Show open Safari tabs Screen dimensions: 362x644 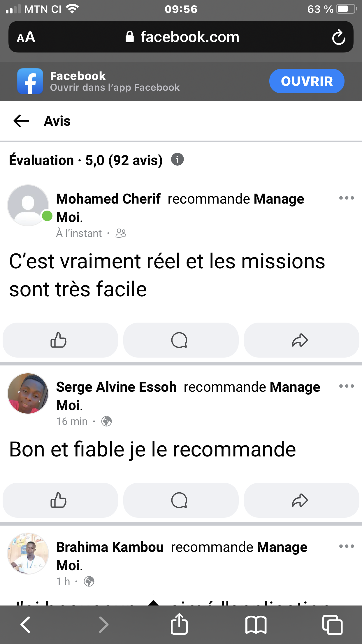click(332, 625)
